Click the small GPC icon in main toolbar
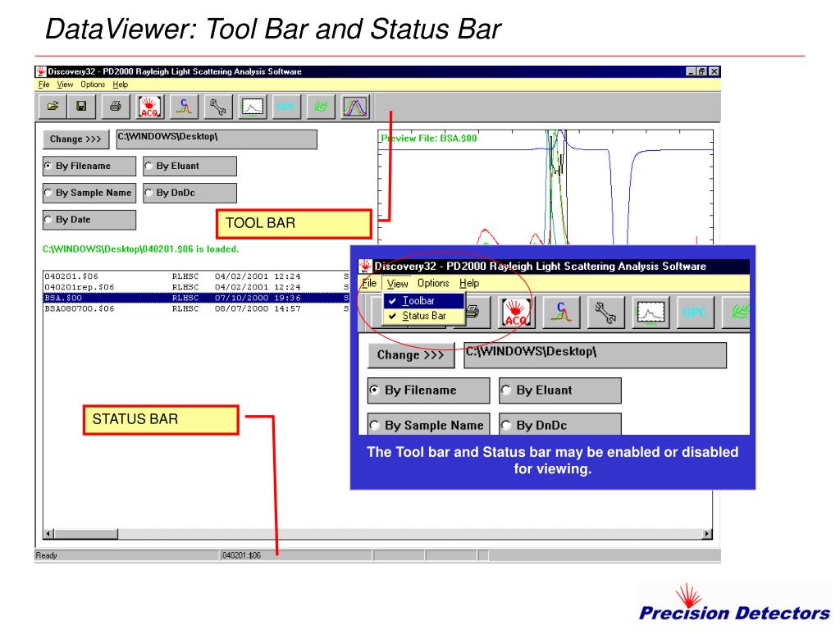The image size is (840, 630). click(x=286, y=106)
